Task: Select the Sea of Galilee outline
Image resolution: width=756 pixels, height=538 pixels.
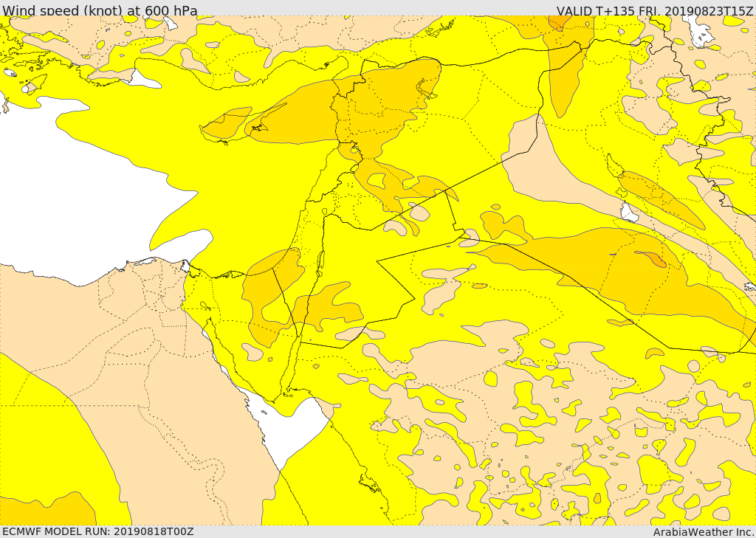Action: (x=325, y=212)
